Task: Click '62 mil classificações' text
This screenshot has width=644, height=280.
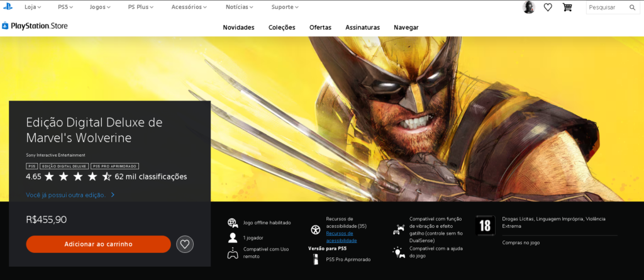Action: [x=151, y=177]
